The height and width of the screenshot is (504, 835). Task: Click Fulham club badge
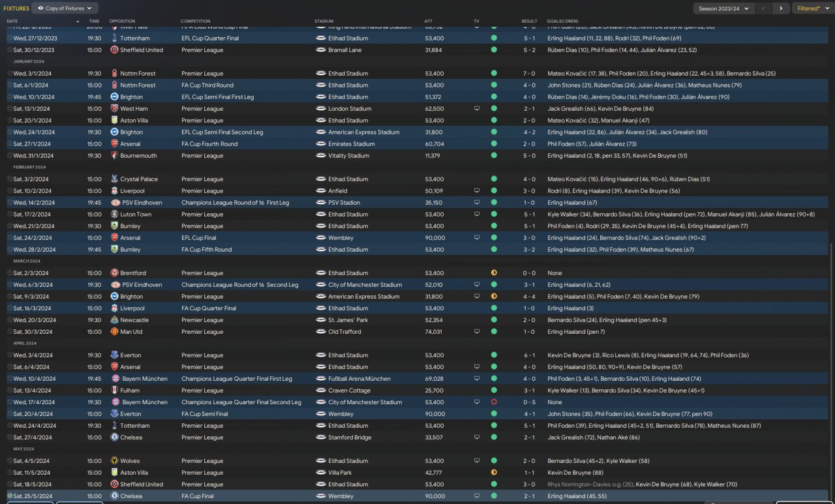point(115,391)
